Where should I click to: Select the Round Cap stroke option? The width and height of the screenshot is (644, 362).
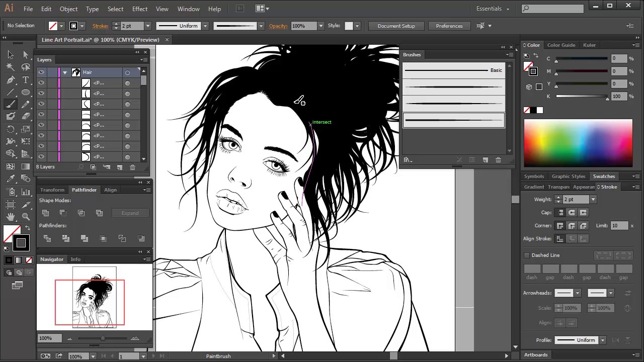click(x=572, y=213)
